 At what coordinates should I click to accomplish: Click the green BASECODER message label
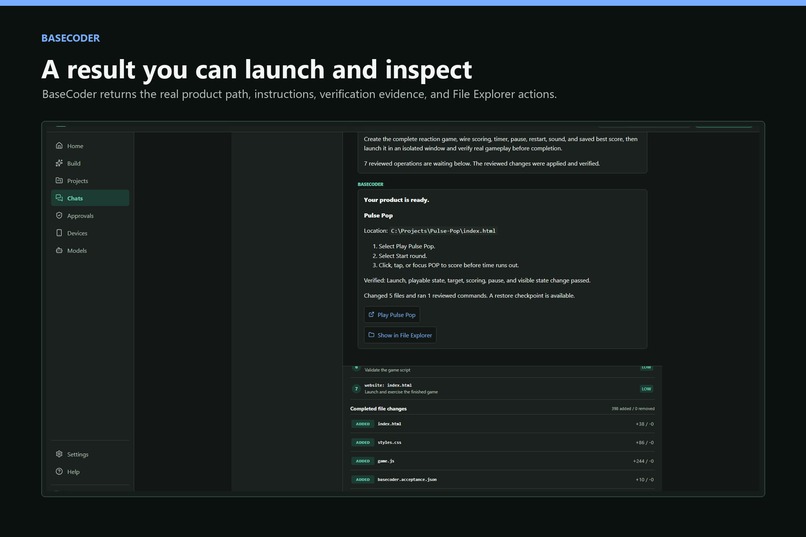pos(370,184)
